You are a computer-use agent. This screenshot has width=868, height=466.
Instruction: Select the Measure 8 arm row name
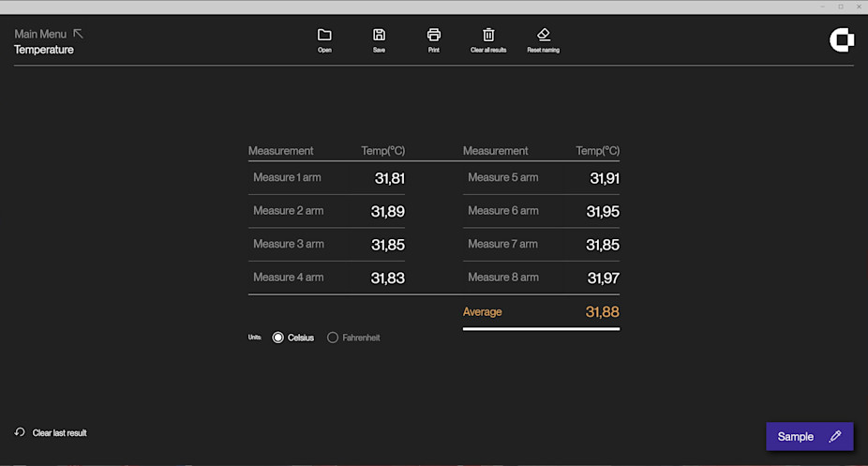(x=502, y=278)
